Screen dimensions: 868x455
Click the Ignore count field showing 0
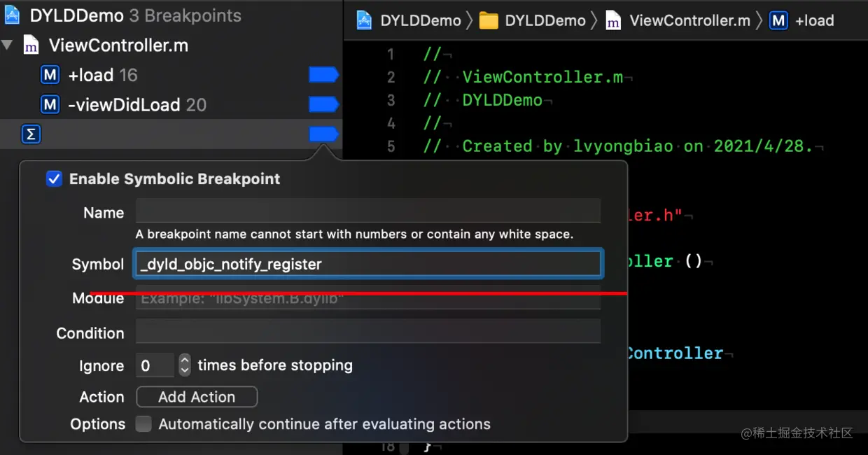[x=155, y=365]
